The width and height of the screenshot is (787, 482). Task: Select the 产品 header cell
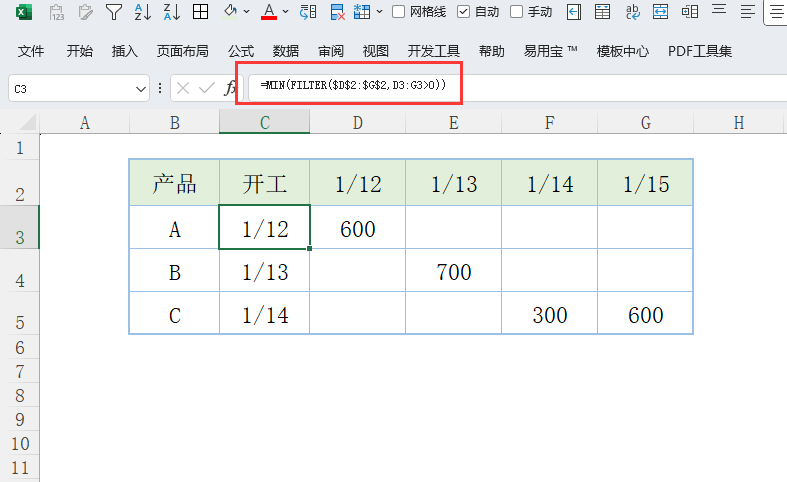[174, 183]
